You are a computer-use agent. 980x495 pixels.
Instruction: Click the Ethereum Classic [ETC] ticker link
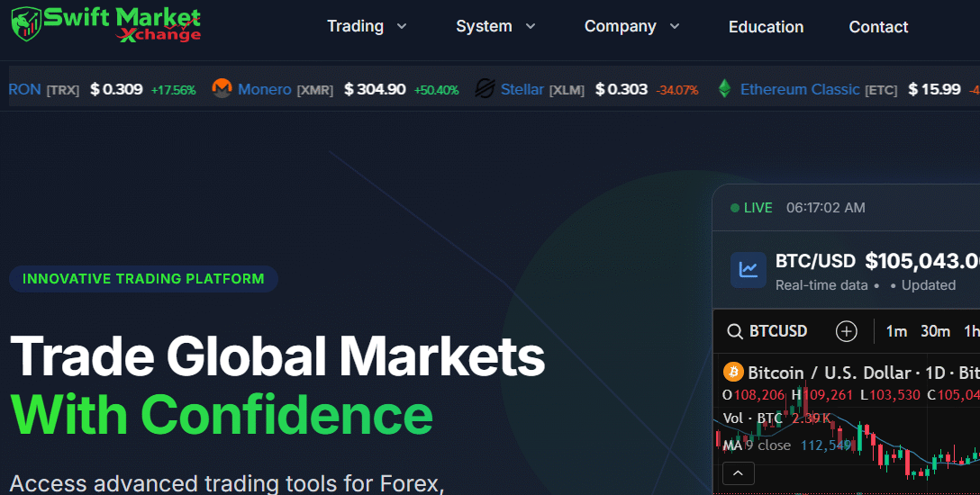819,89
